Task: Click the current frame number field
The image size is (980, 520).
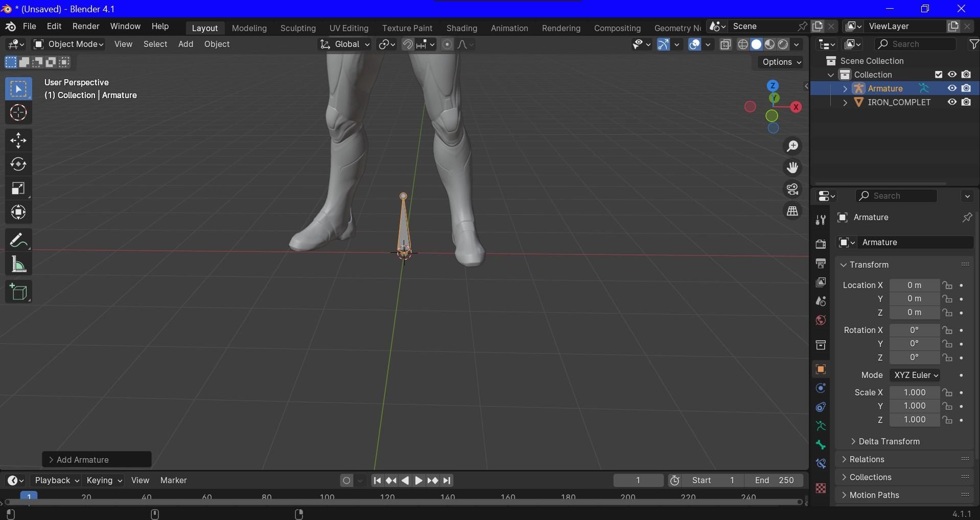Action: [638, 480]
